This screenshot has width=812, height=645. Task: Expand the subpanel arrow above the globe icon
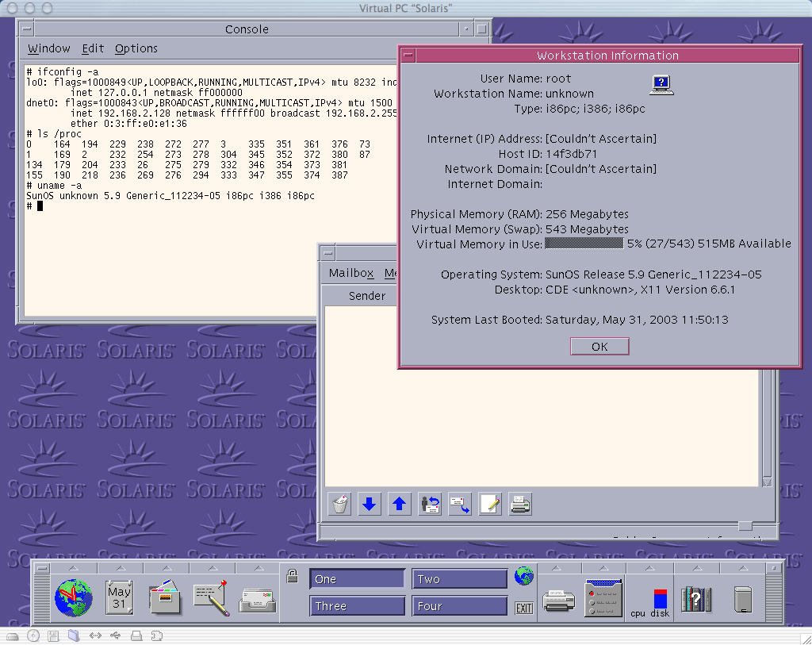click(74, 568)
